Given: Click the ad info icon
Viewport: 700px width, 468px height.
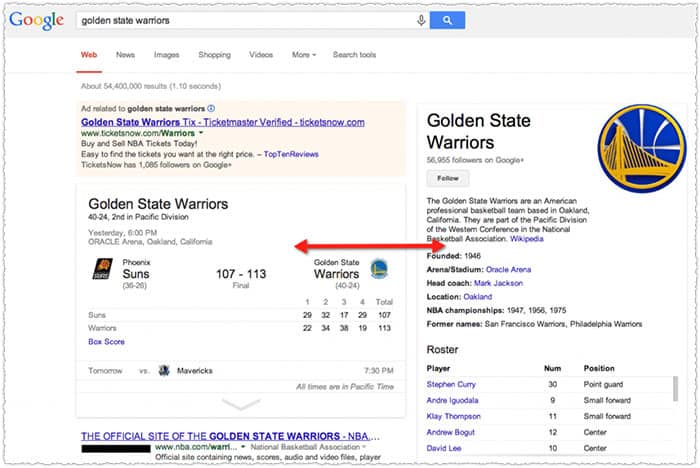Looking at the screenshot, I should [x=211, y=109].
